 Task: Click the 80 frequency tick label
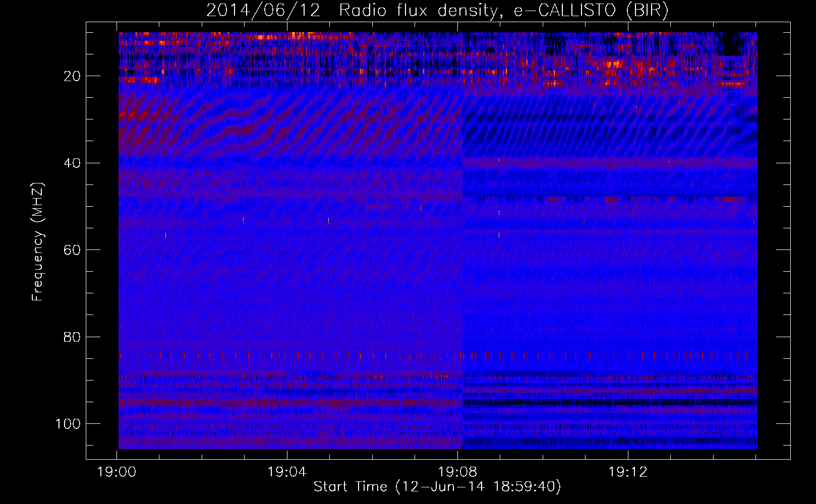72,337
